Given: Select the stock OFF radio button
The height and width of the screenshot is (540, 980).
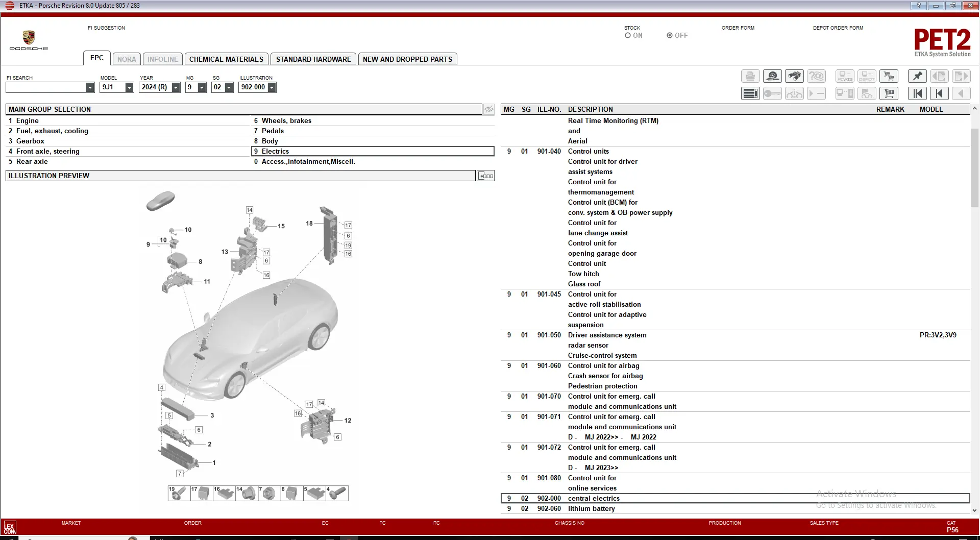Looking at the screenshot, I should (x=670, y=36).
